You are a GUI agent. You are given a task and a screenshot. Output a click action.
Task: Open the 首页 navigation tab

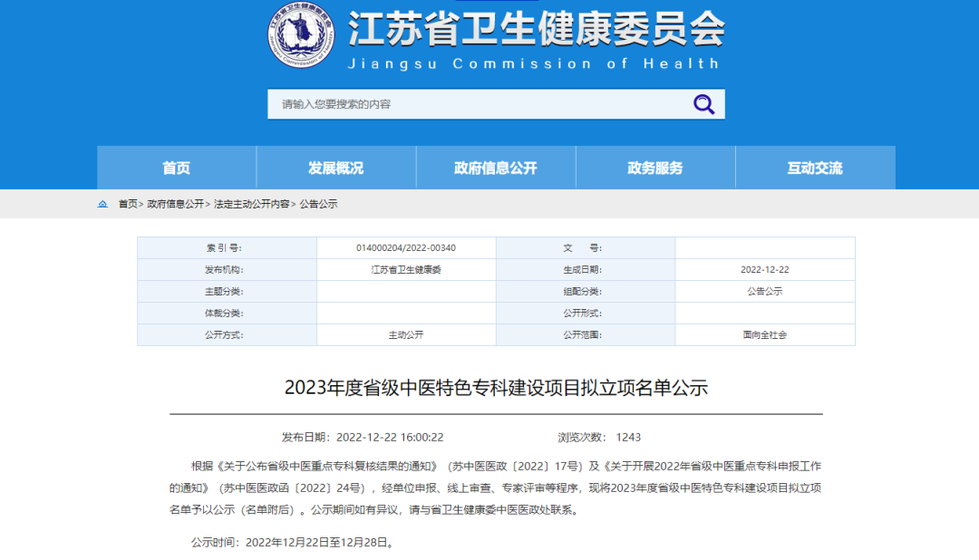coord(177,168)
